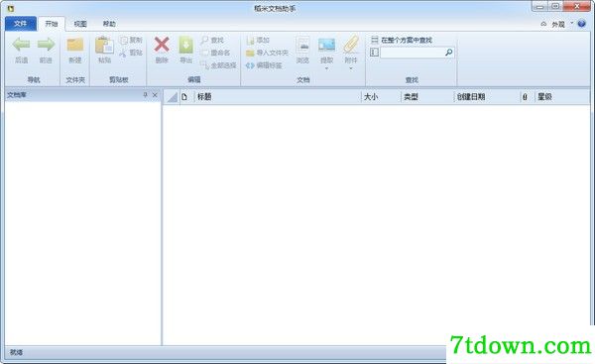The image size is (595, 364).
Task: Sort by Star Rating (星级) column
Action: pyautogui.click(x=561, y=97)
